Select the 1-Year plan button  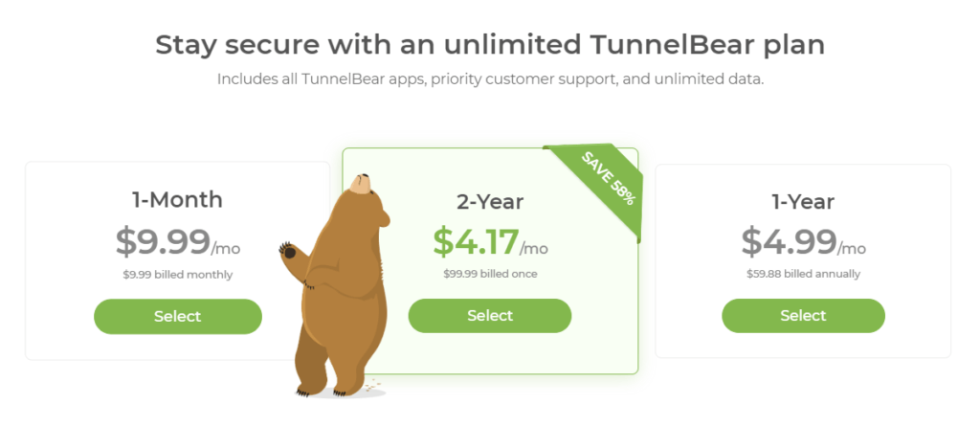pyautogui.click(x=803, y=316)
